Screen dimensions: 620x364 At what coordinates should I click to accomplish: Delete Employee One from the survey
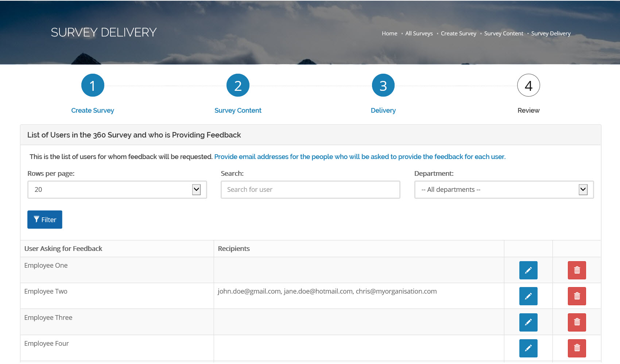pyautogui.click(x=577, y=270)
